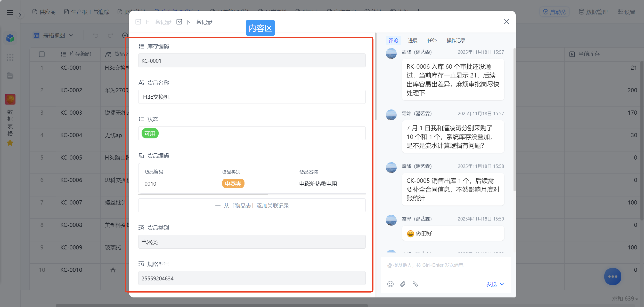Click the comment about CK-0005 销售出库
The height and width of the screenshot is (307, 644).
(x=453, y=190)
